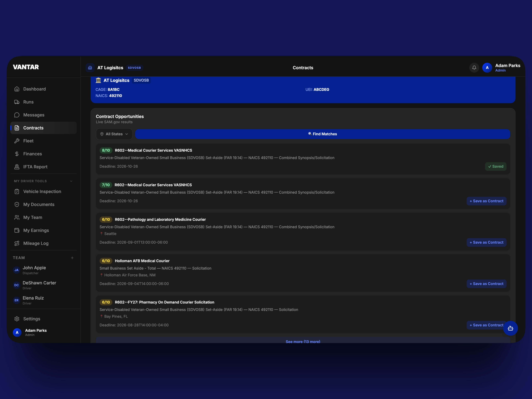
Task: Save Pathology and Laboratory Medicine Courier contract
Action: point(486,242)
